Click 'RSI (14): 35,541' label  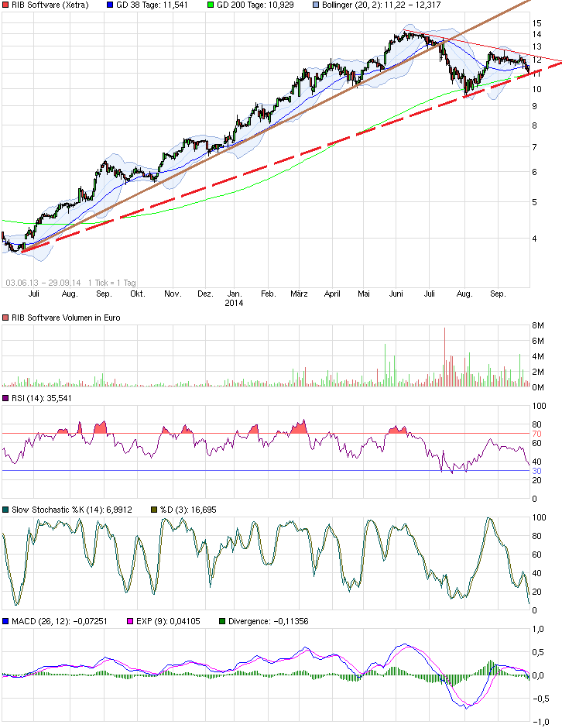tap(42, 398)
